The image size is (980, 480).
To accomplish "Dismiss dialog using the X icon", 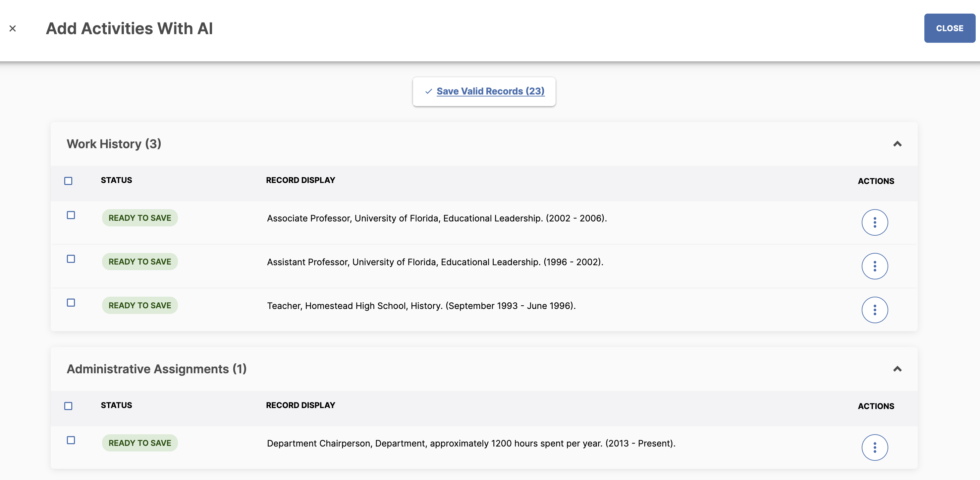I will [x=13, y=29].
